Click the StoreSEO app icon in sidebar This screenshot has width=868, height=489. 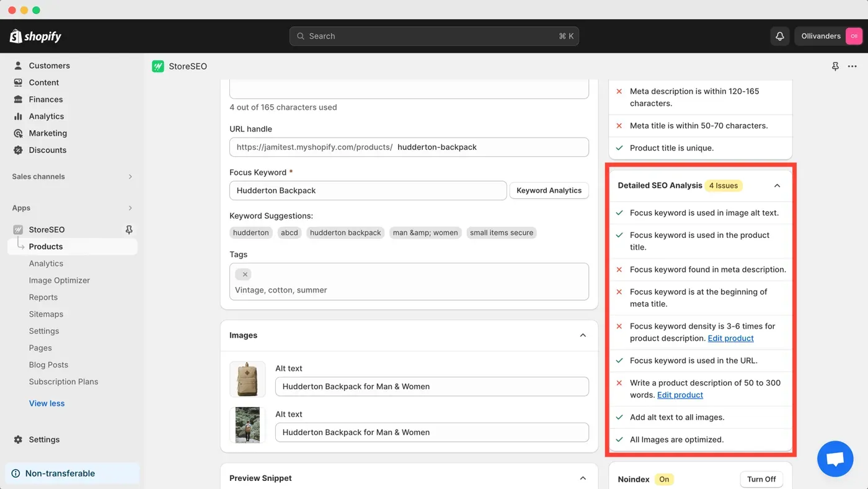[18, 230]
